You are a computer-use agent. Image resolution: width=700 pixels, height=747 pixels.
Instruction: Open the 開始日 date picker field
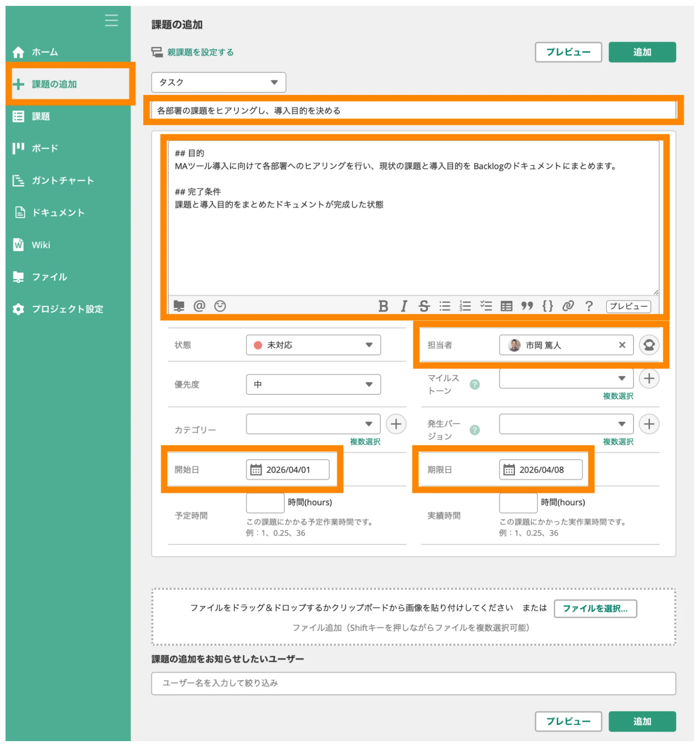pyautogui.click(x=288, y=470)
